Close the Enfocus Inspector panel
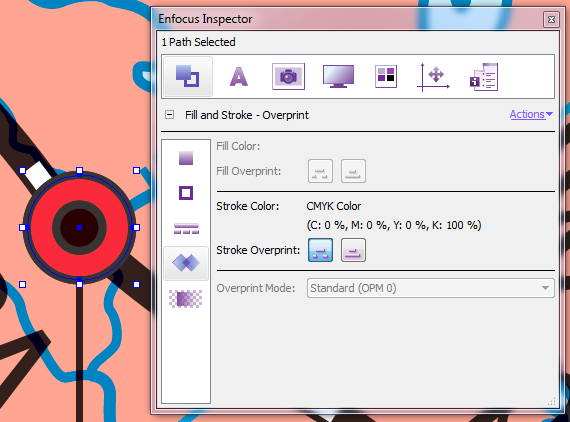 [551, 19]
